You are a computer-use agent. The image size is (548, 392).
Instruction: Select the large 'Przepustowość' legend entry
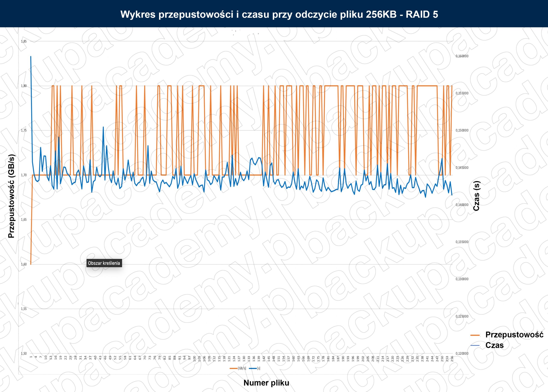pos(514,335)
